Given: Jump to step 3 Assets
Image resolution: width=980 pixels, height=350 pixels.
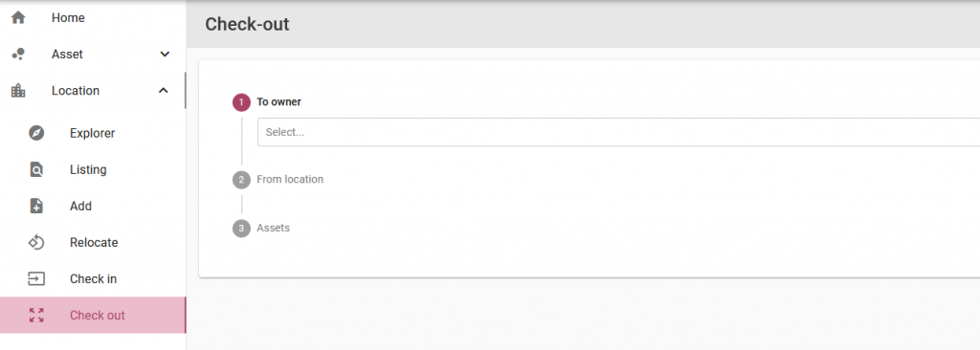Looking at the screenshot, I should (241, 229).
